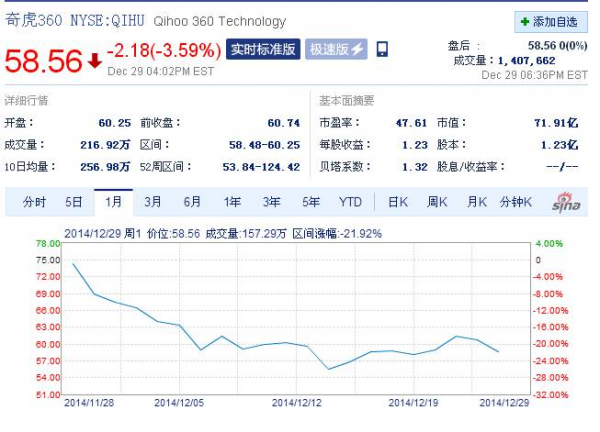Screen dimensions: 600x432
Task: Click the right-axis label -32.00%
Action: (x=551, y=395)
